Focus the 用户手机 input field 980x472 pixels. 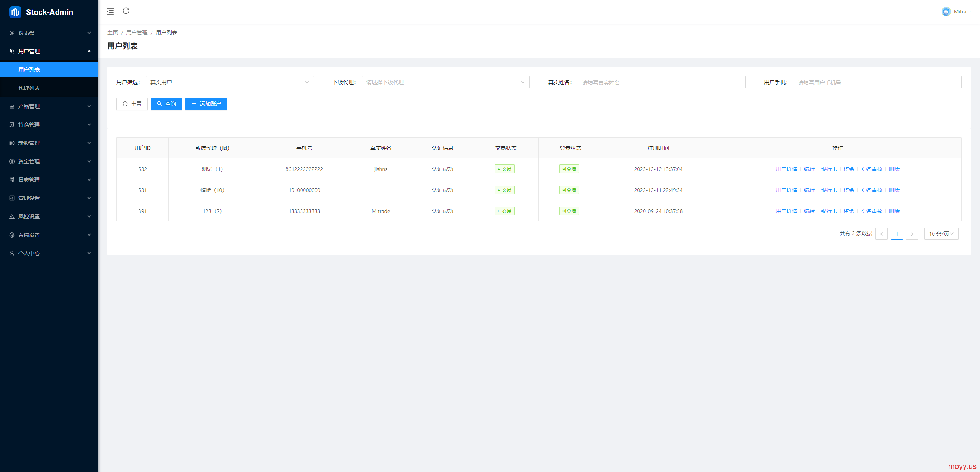pyautogui.click(x=877, y=82)
